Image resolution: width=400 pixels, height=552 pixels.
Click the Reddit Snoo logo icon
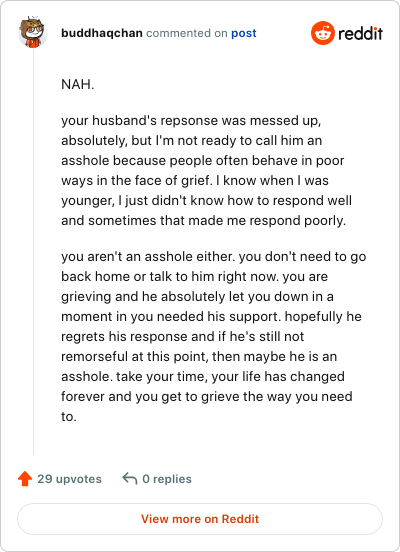coord(323,33)
